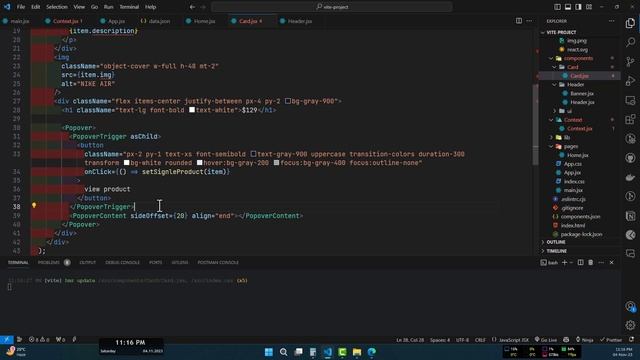640x360 pixels.
Task: Click the CRLF line ending indicator
Action: coord(480,340)
